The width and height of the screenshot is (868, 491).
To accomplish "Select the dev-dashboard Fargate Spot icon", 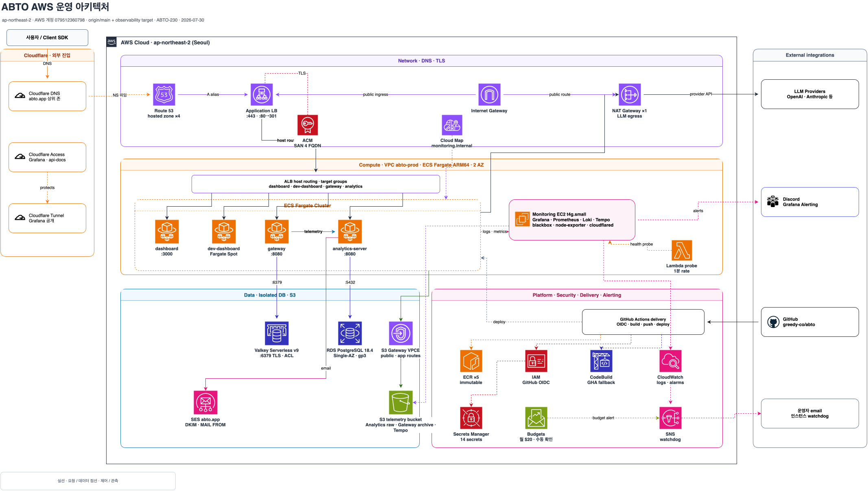I will [224, 232].
